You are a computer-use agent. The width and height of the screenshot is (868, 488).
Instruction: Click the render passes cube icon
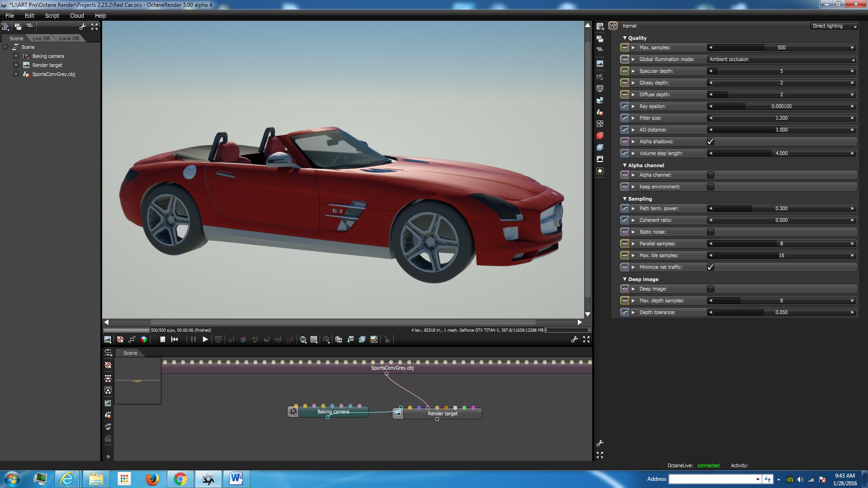pos(144,339)
